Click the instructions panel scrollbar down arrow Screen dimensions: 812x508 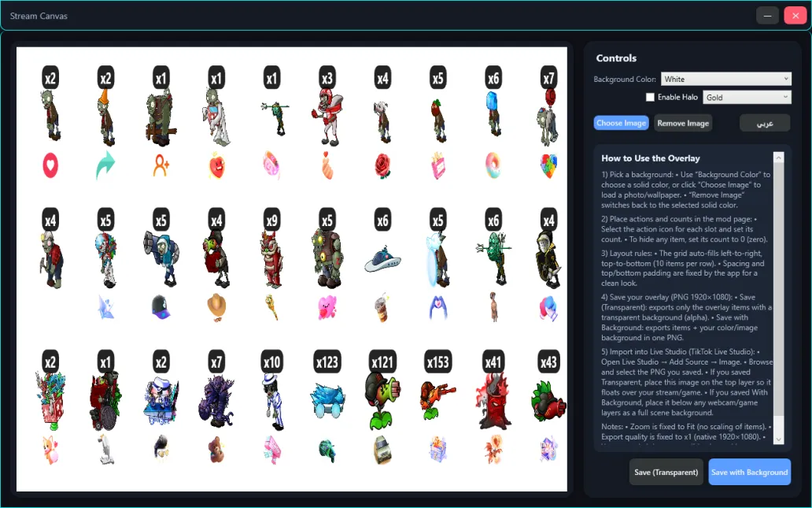[x=778, y=444]
